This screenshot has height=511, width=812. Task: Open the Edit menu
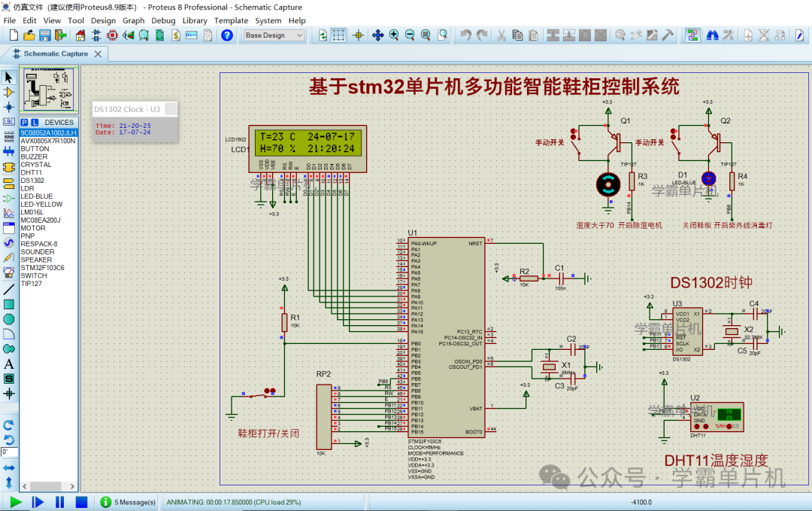(29, 21)
